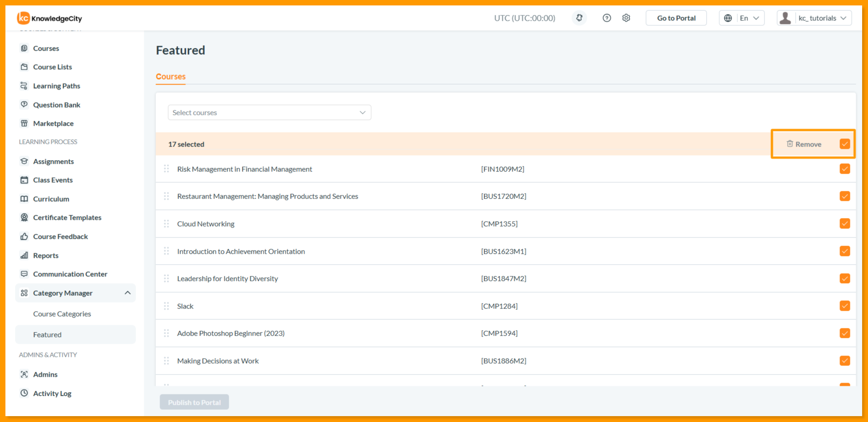The width and height of the screenshot is (868, 422).
Task: Uncheck Leadership for Identity Diversity checkbox
Action: point(844,278)
